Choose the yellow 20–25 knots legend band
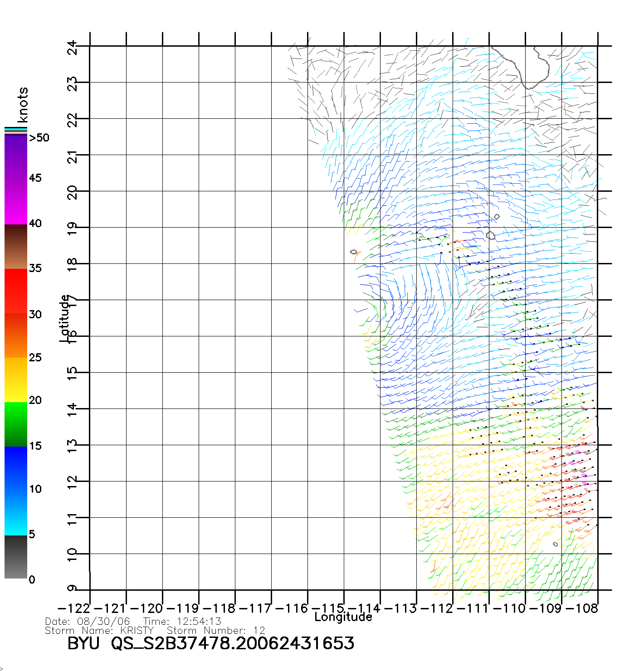 tap(15, 380)
